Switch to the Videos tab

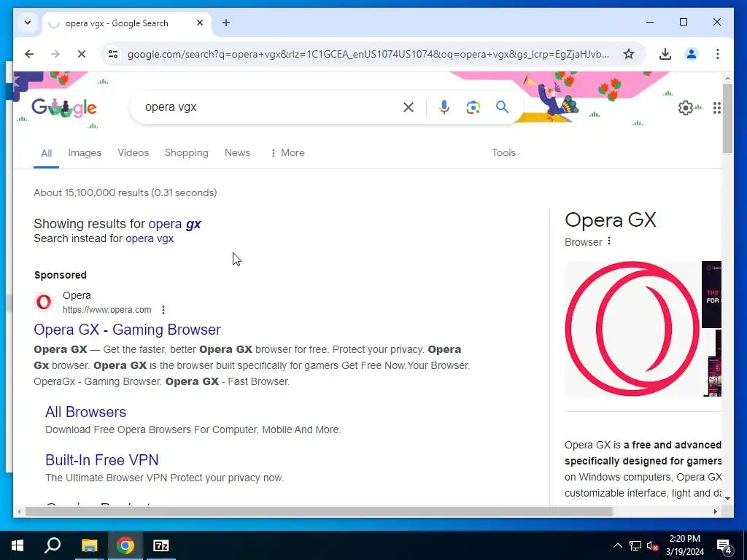[133, 153]
